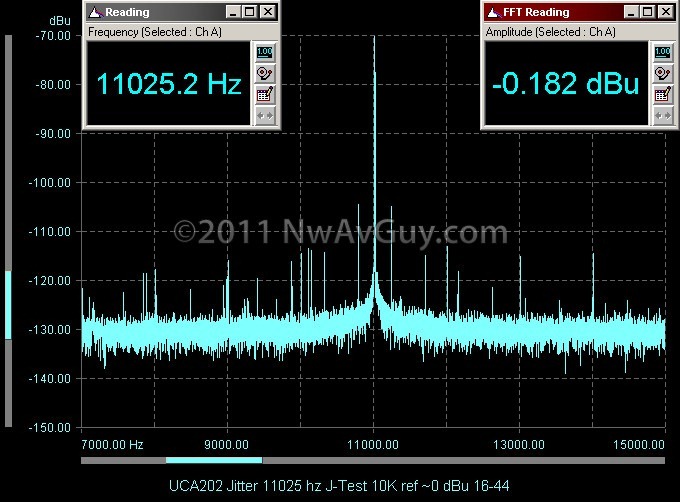This screenshot has width=680, height=502.
Task: Click the table-edit icon in FFT Reading window
Action: [663, 95]
